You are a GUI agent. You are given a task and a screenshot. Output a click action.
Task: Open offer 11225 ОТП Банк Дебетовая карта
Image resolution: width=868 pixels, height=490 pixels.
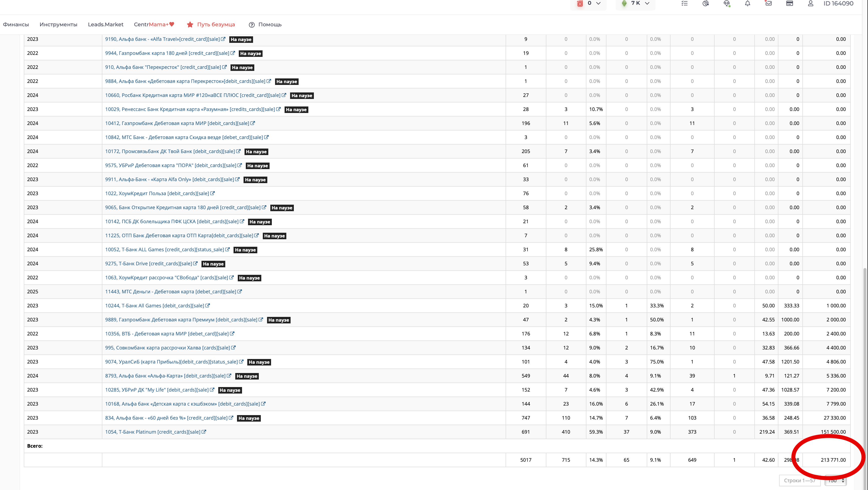[x=179, y=235]
